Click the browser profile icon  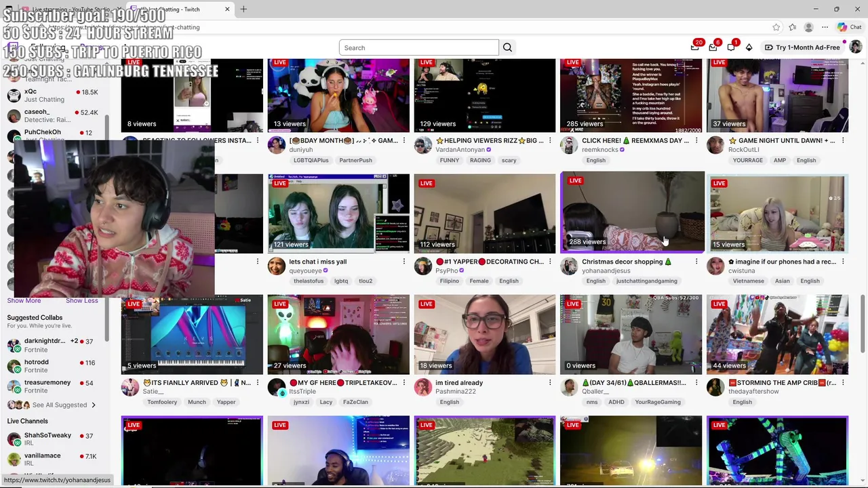click(x=808, y=27)
